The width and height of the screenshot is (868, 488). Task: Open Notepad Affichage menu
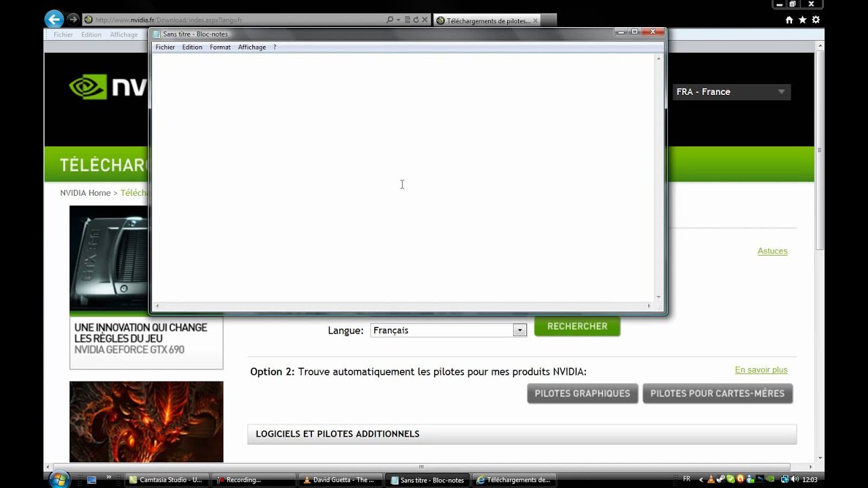[x=252, y=47]
